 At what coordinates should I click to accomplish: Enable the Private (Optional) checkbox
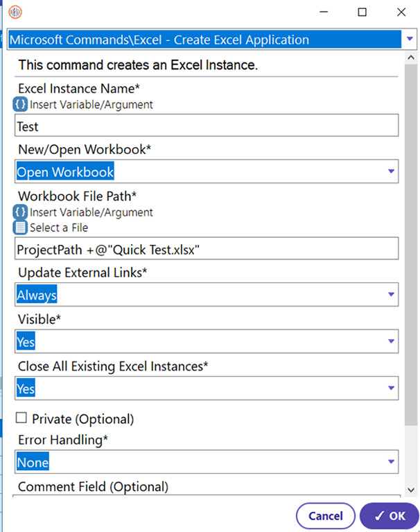click(21, 418)
